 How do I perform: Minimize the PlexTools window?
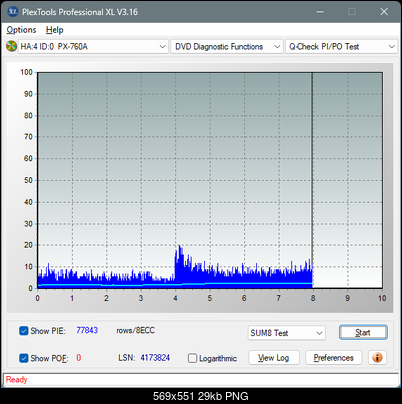tap(320, 12)
